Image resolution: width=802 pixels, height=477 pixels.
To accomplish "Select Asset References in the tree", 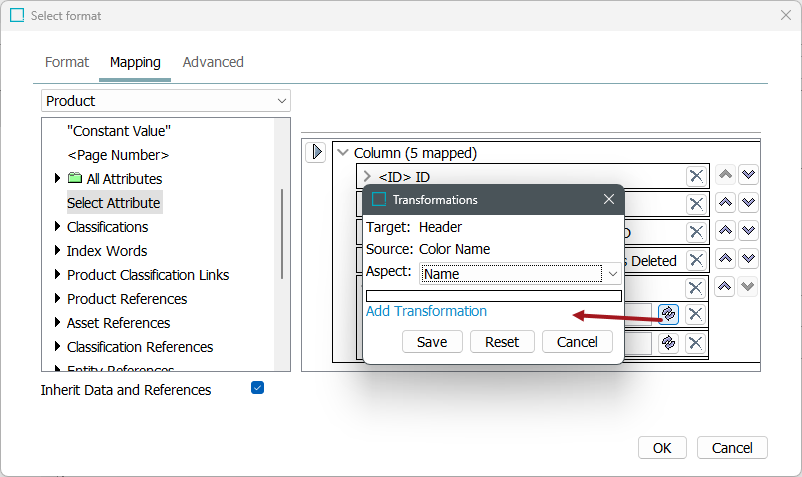I will pyautogui.click(x=118, y=323).
